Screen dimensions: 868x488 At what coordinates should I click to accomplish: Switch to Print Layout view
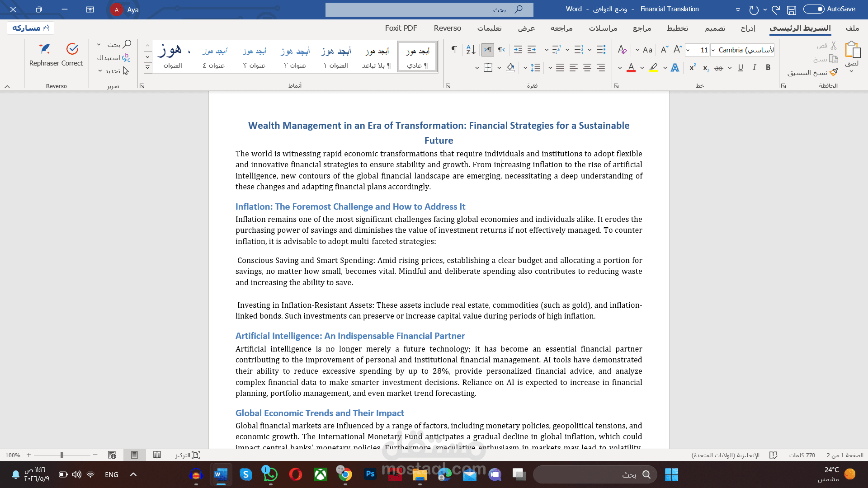(x=134, y=455)
